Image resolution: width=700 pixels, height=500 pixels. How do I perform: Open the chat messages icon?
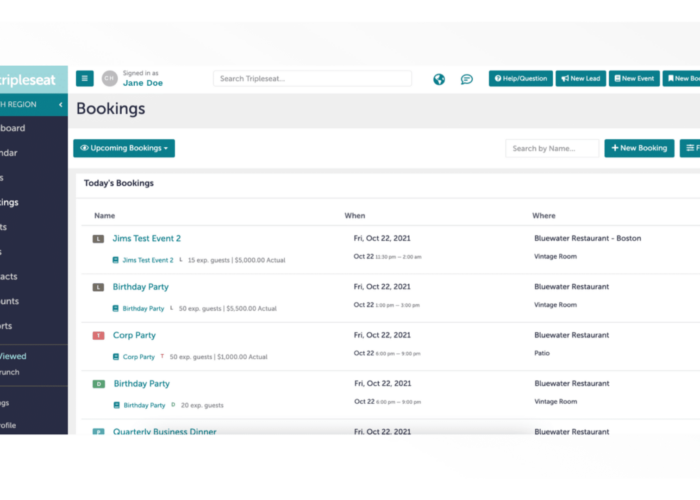pyautogui.click(x=467, y=79)
